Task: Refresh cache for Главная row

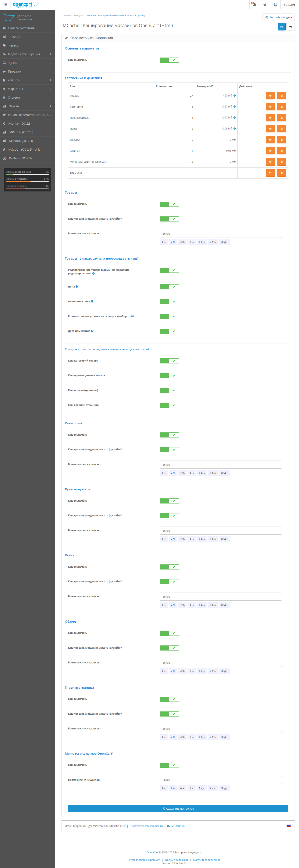Action: (270, 151)
